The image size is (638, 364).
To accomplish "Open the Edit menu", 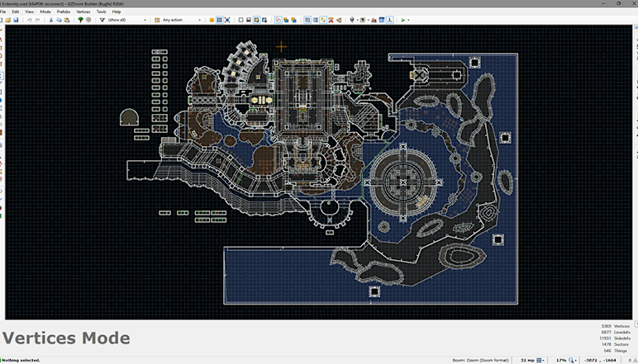I will point(16,12).
